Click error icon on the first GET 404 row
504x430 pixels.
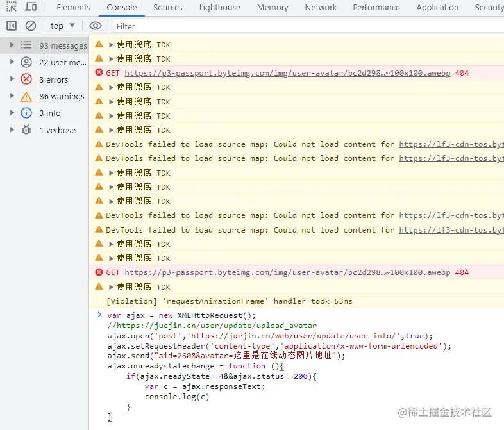[99, 72]
